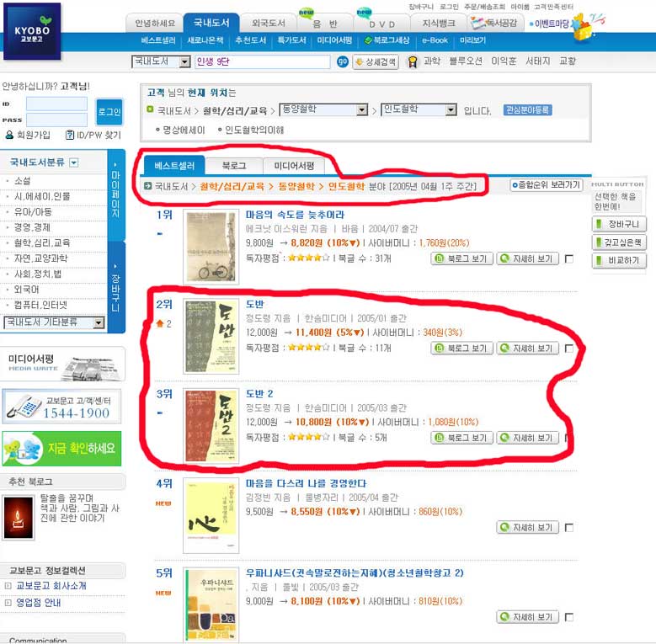
Task: Open the 소설 category in sidebar
Action: [x=23, y=181]
